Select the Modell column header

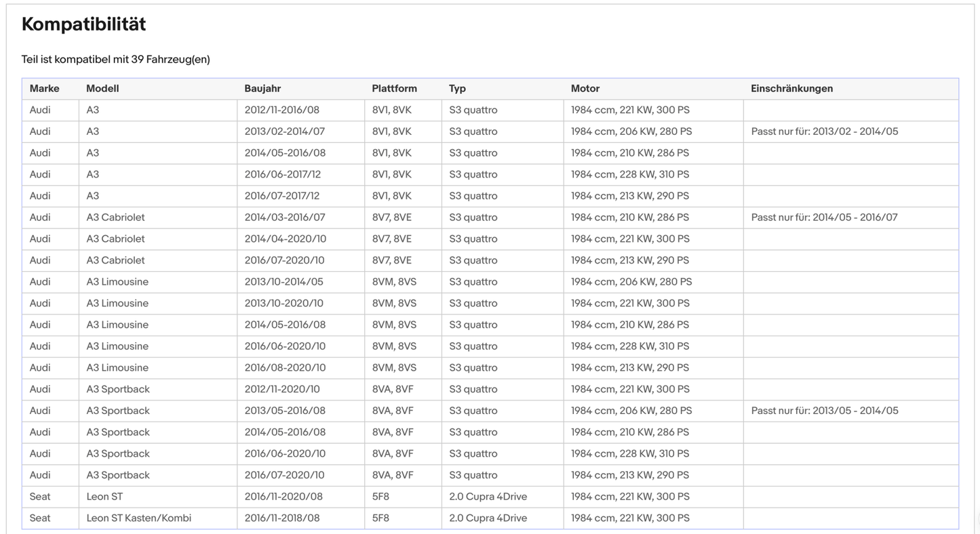tap(102, 89)
